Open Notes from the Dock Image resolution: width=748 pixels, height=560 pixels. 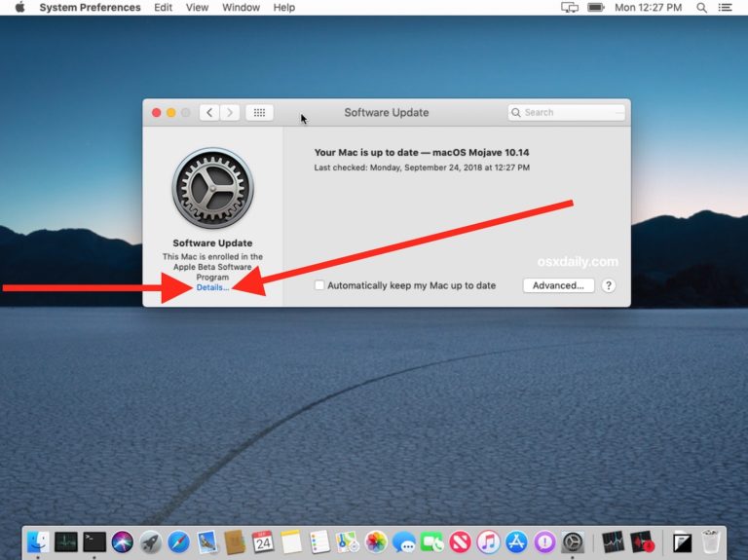point(291,542)
